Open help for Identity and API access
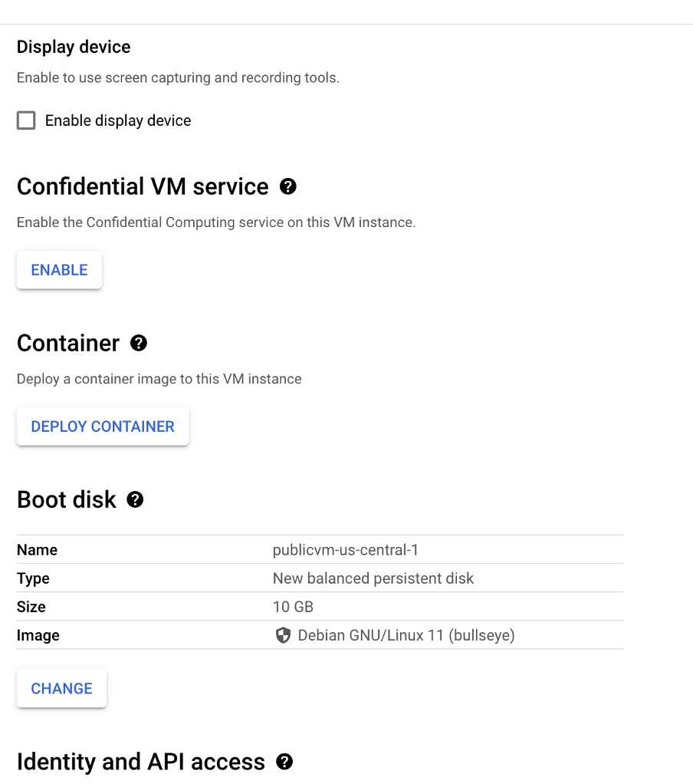 tap(284, 762)
